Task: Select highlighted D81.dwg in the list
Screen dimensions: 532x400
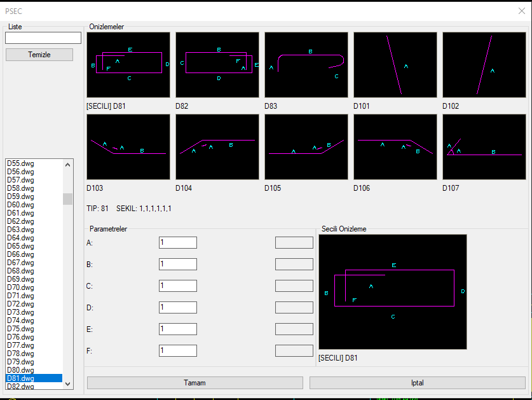Action: [34, 378]
